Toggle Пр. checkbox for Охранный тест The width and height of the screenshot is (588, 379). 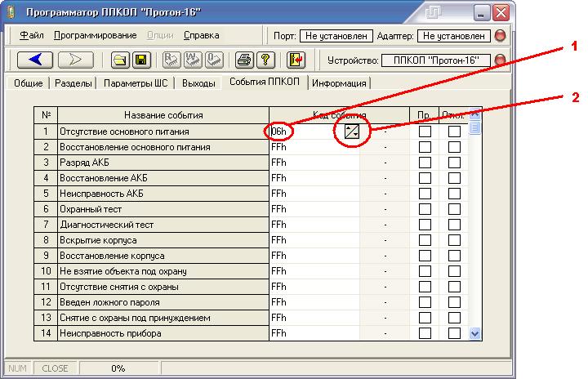[x=425, y=209]
